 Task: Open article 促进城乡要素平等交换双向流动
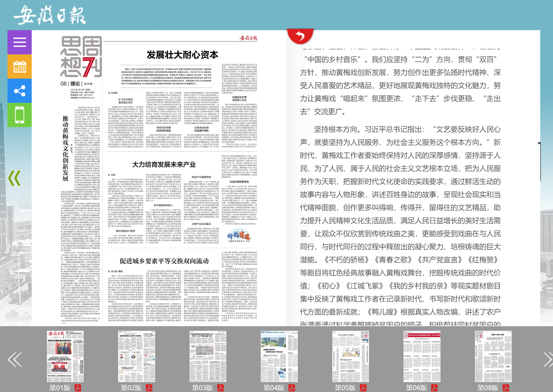pos(164,261)
